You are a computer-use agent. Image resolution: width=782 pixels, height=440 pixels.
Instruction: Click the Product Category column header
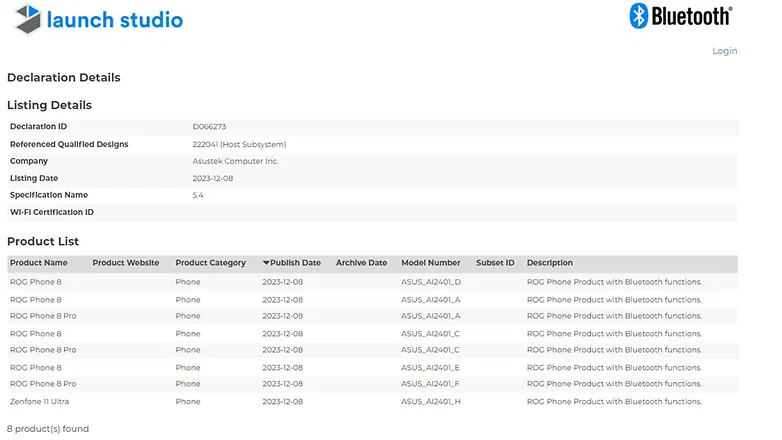[210, 263]
